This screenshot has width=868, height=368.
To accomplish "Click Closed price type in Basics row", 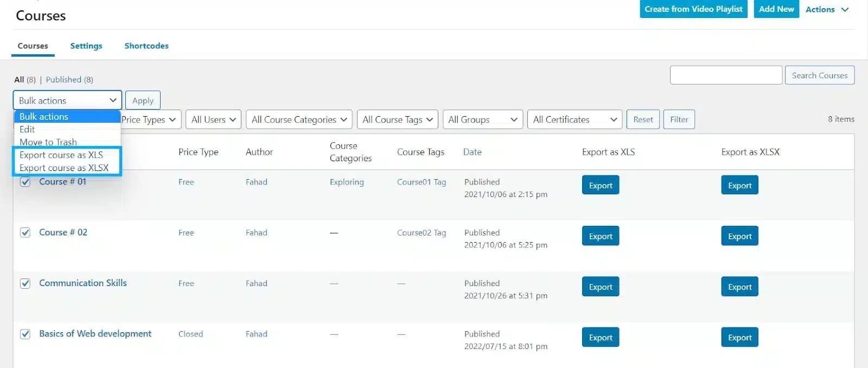I will tap(190, 334).
